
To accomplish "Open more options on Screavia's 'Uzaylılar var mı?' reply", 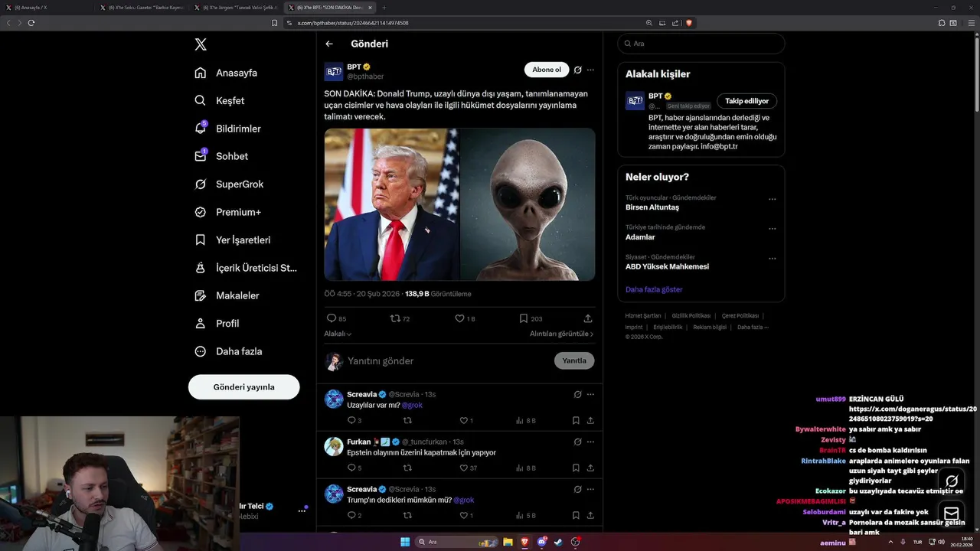I will [590, 394].
